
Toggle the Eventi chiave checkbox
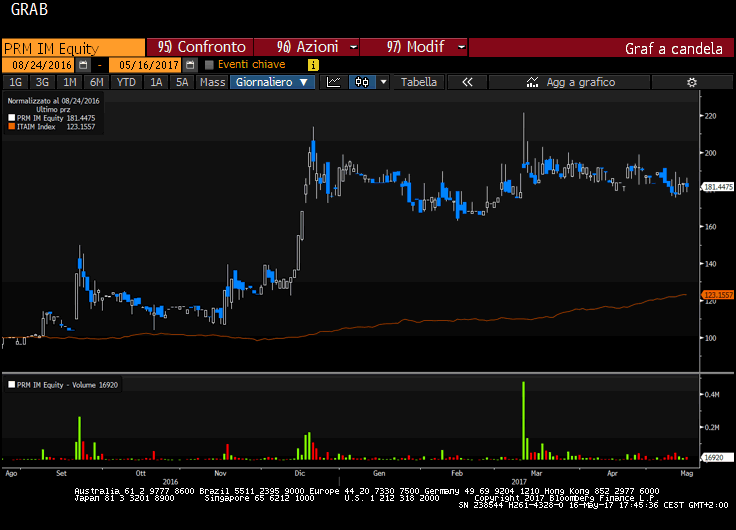coord(209,65)
